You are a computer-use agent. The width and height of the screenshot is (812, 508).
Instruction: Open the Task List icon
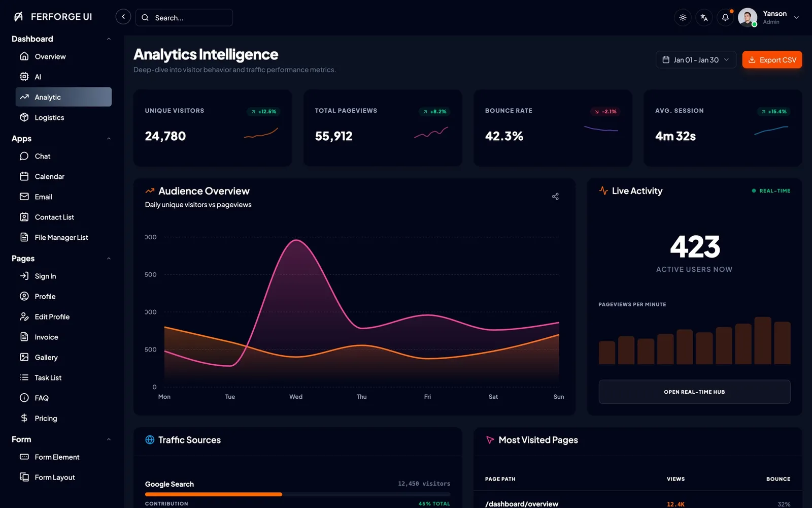click(x=24, y=377)
